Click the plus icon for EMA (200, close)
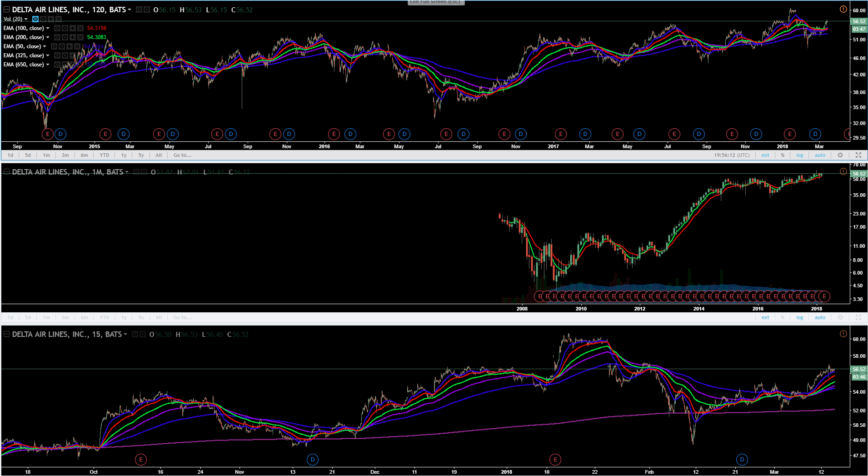This screenshot has width=868, height=476. pyautogui.click(x=73, y=37)
